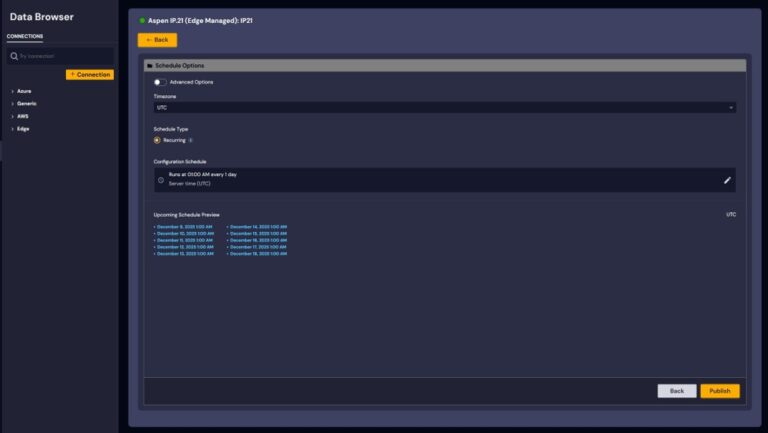The height and width of the screenshot is (433, 768).
Task: Expand the Edge connections group
Action: [x=12, y=129]
